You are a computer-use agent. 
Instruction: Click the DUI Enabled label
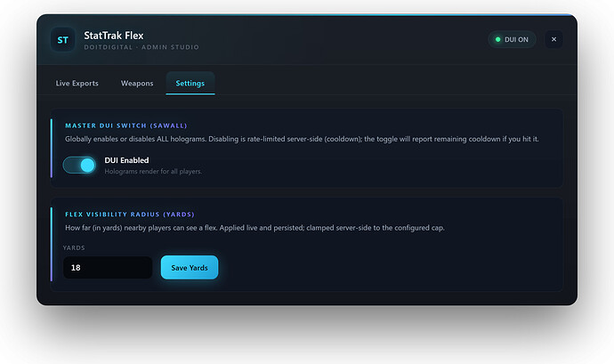point(126,160)
